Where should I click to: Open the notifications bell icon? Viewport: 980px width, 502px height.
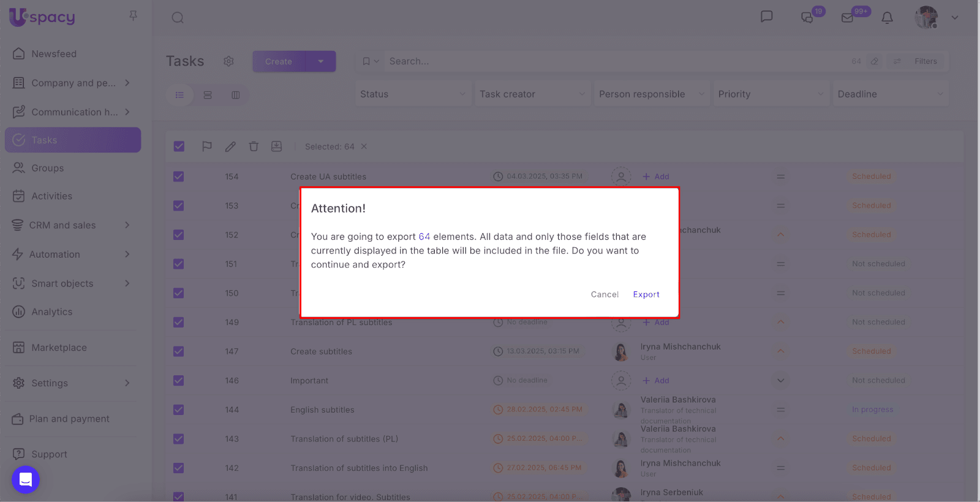(887, 18)
